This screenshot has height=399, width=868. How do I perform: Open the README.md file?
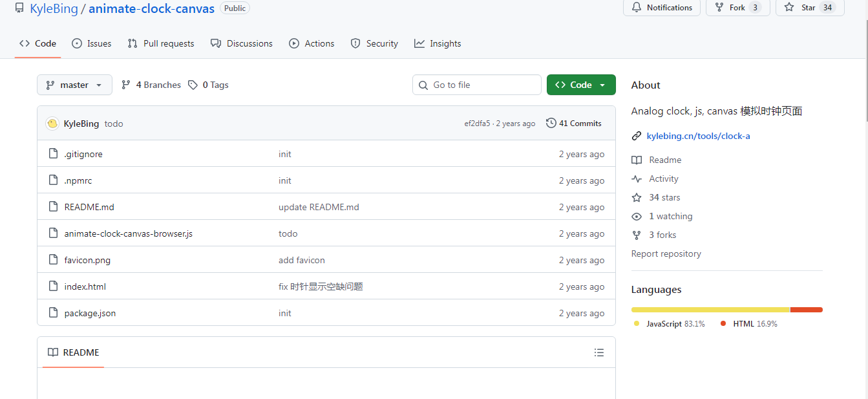(x=89, y=207)
